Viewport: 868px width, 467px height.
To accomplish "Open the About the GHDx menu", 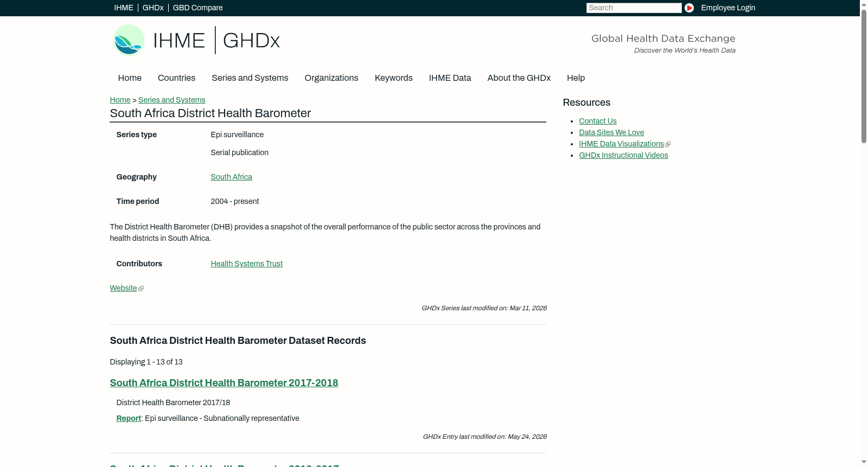I will [x=519, y=78].
